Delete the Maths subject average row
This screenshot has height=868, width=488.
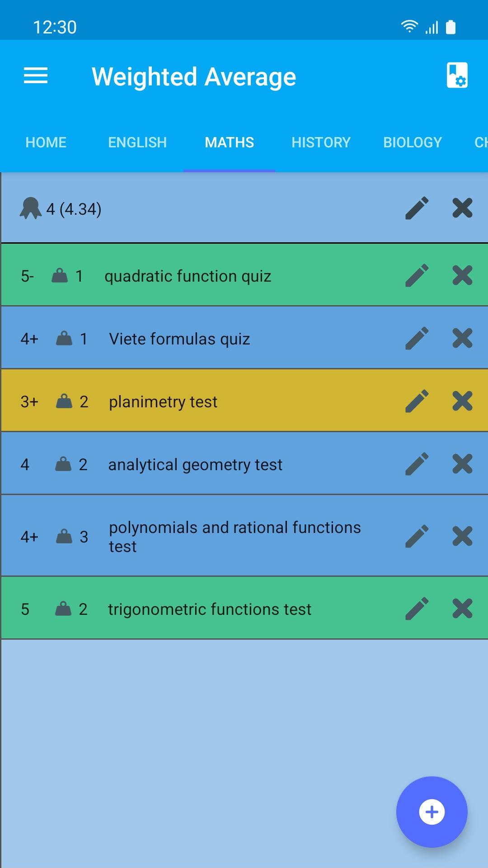point(462,208)
